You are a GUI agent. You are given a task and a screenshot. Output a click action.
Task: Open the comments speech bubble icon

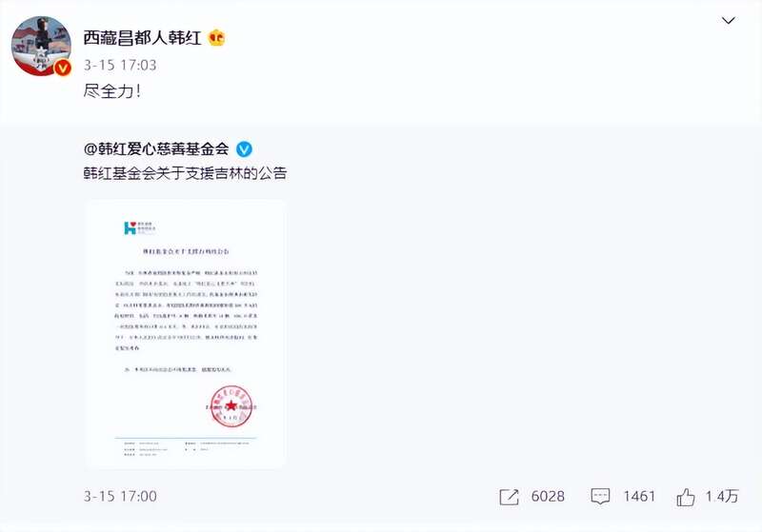tap(600, 496)
